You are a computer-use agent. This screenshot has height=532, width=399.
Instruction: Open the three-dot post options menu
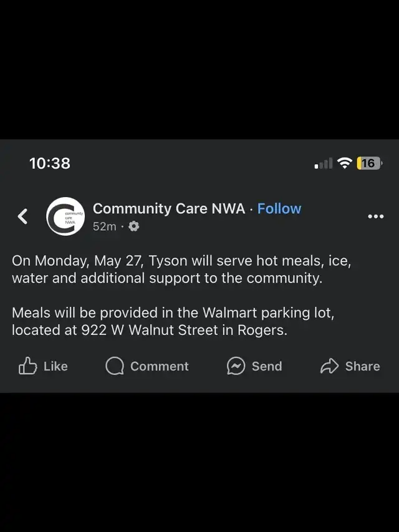pyautogui.click(x=375, y=216)
